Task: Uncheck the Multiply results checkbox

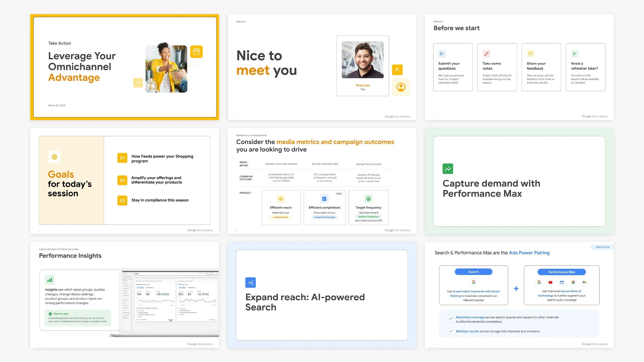Action: (451, 331)
